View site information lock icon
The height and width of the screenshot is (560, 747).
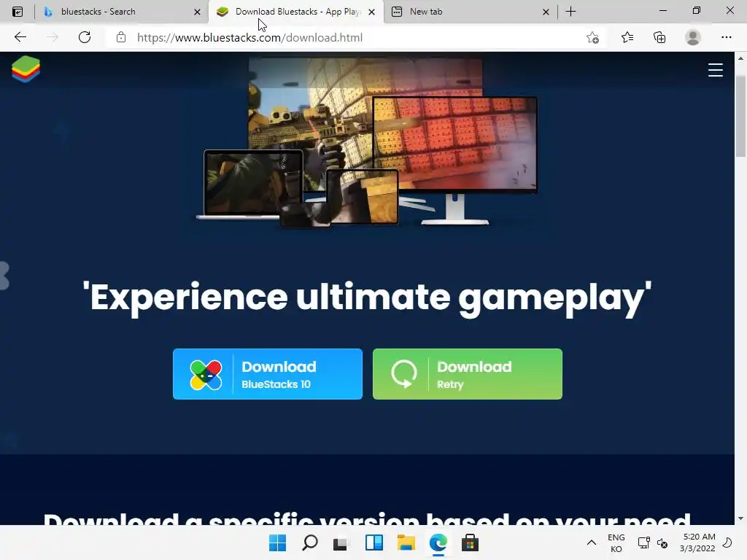click(121, 37)
